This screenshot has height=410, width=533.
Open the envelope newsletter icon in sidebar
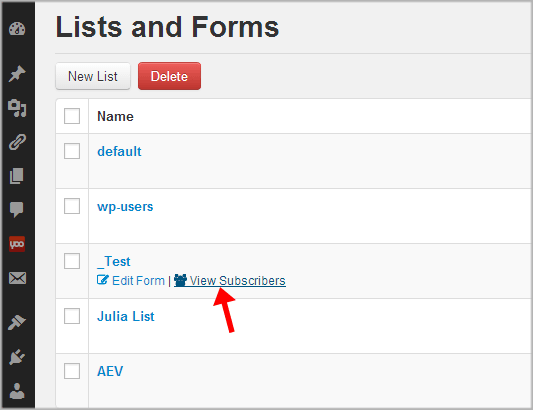[17, 278]
